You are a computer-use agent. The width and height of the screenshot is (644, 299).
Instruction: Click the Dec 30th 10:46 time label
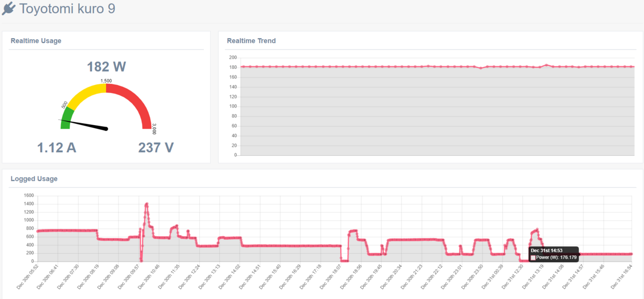coord(148,276)
